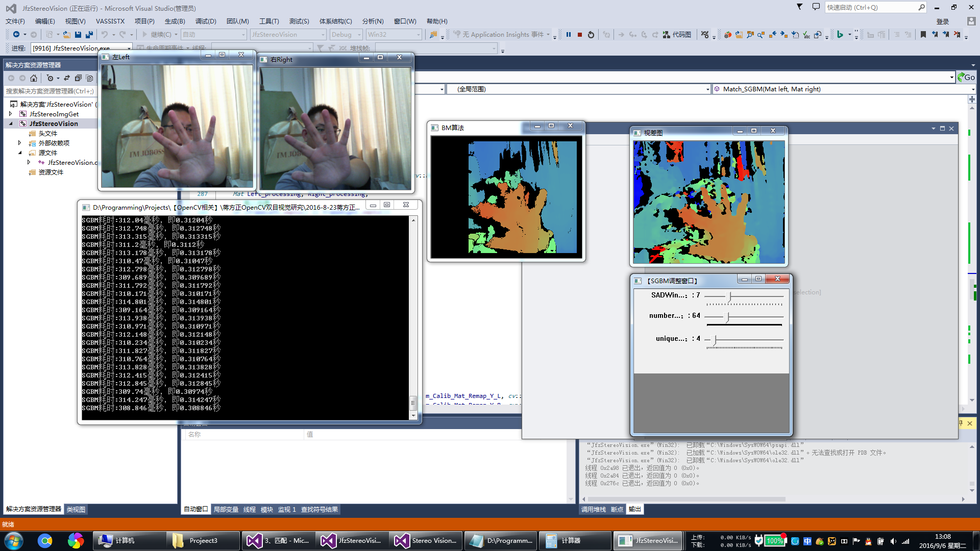980x551 pixels.
Task: Click the Save All toolbar icon
Action: tap(89, 35)
